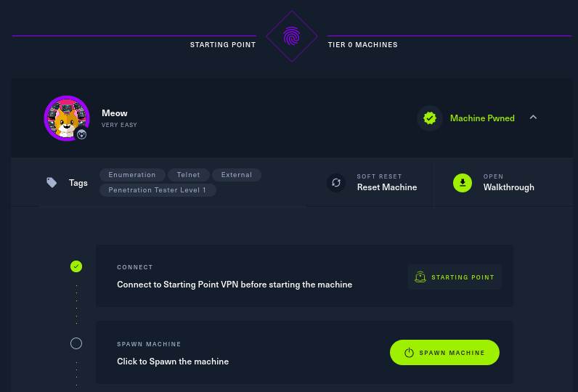Select the External tag
The width and height of the screenshot is (578, 392).
pos(237,175)
